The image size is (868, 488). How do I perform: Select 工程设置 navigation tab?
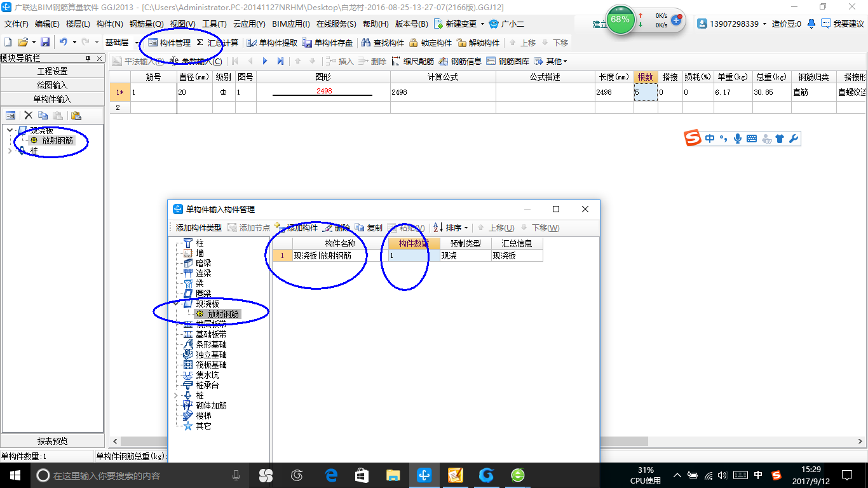(x=53, y=71)
